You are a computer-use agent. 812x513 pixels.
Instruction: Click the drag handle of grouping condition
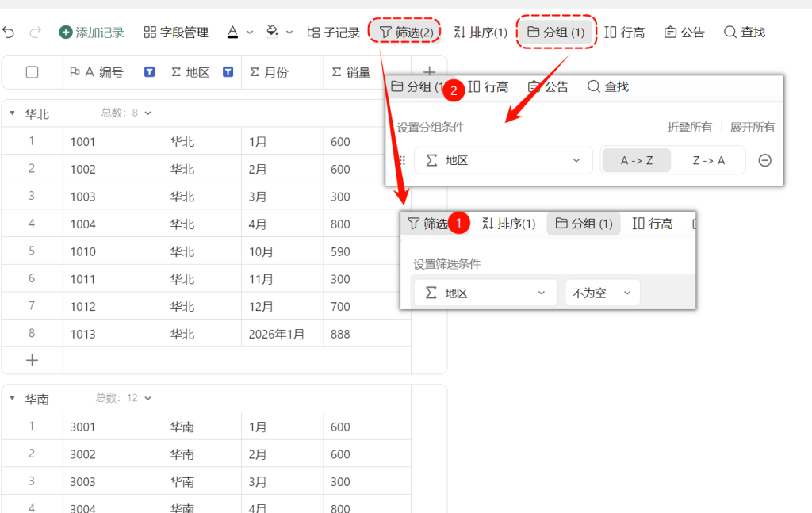click(402, 160)
